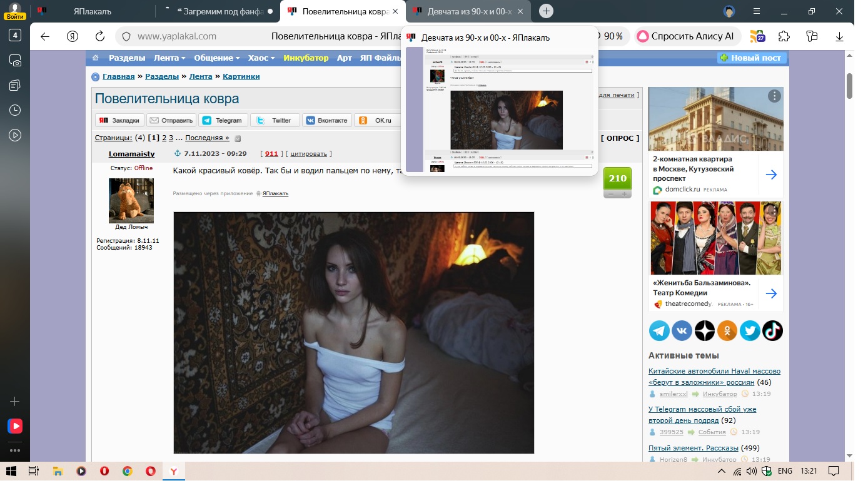Open Yandex home via the Я icon

click(x=72, y=36)
